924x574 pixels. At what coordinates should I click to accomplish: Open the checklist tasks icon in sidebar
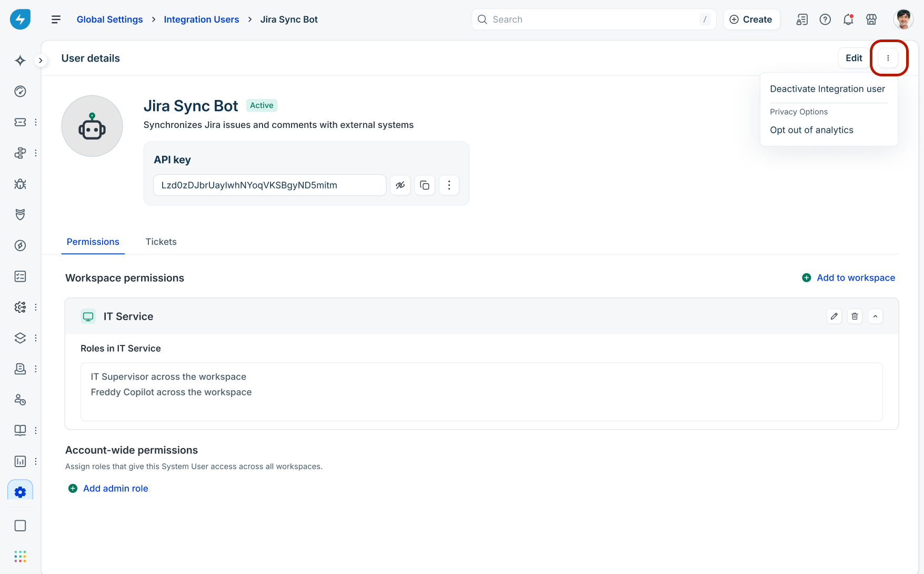20,276
